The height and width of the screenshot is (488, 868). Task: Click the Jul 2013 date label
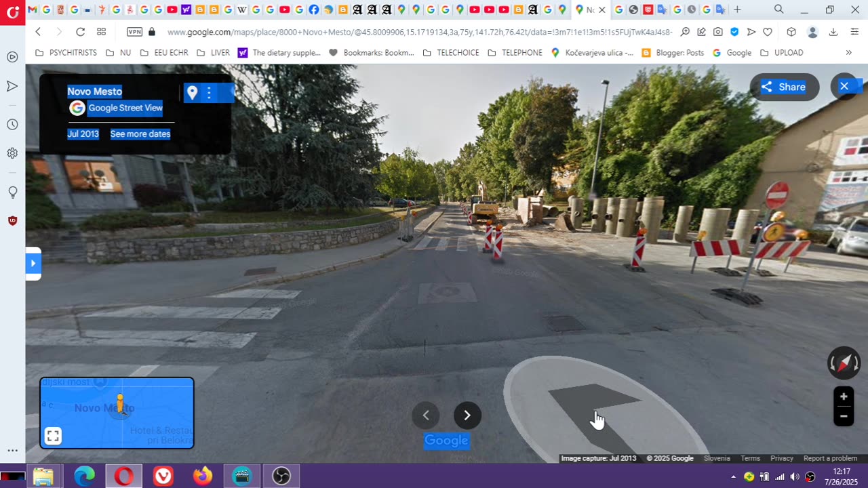[83, 134]
